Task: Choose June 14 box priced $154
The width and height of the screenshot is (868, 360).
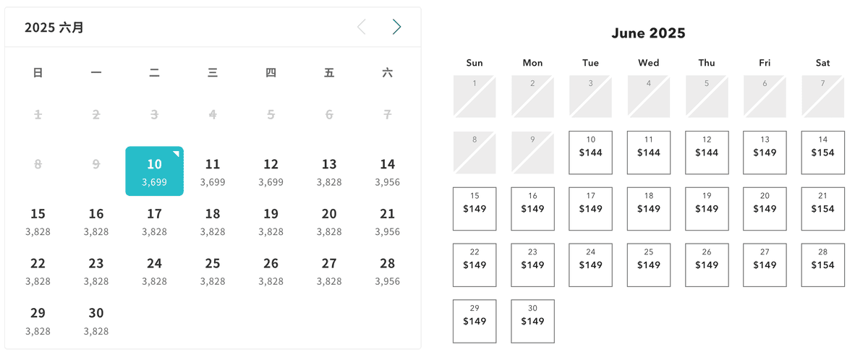Action: point(823,153)
